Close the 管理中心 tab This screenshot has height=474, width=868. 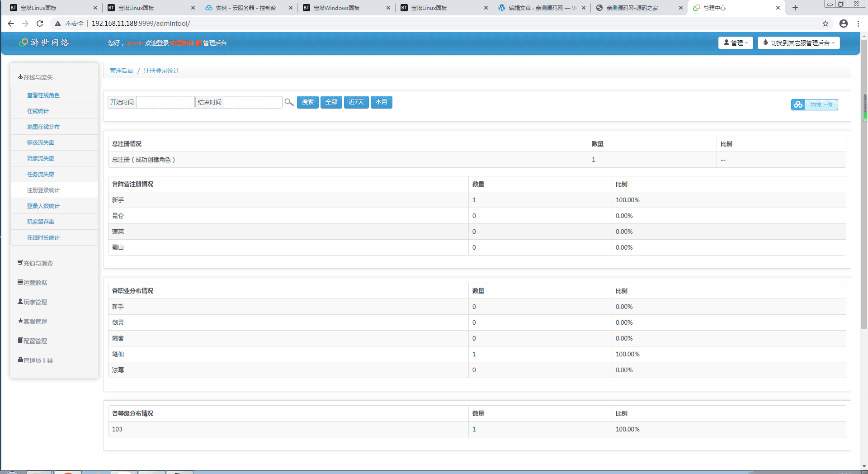pyautogui.click(x=778, y=8)
